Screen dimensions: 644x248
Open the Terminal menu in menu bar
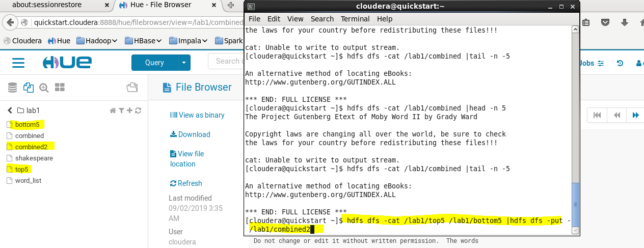(355, 19)
